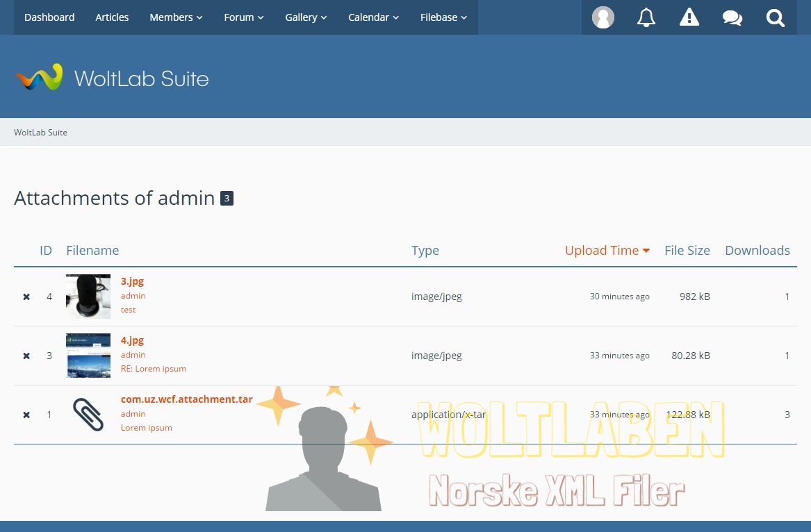Image resolution: width=811 pixels, height=532 pixels.
Task: Delete attachment 4.jpg with its X icon
Action: coord(26,356)
